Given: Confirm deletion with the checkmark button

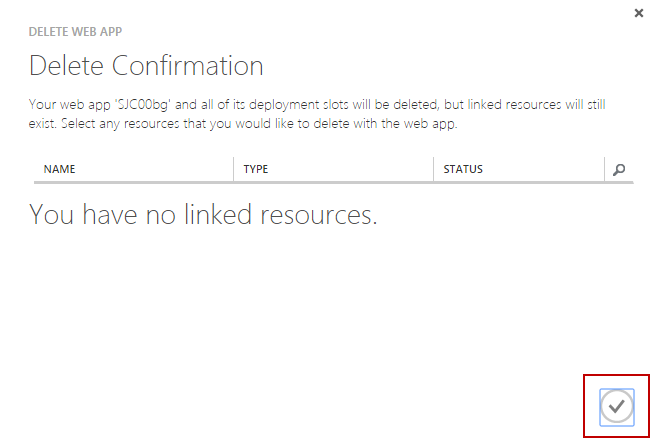Looking at the screenshot, I should click(617, 406).
